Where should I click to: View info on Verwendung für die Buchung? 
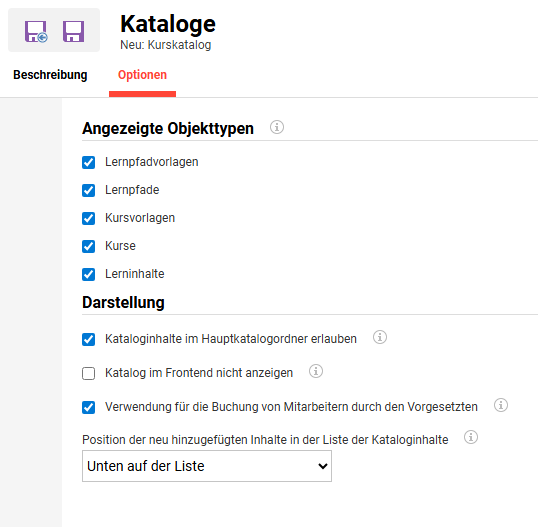point(501,405)
